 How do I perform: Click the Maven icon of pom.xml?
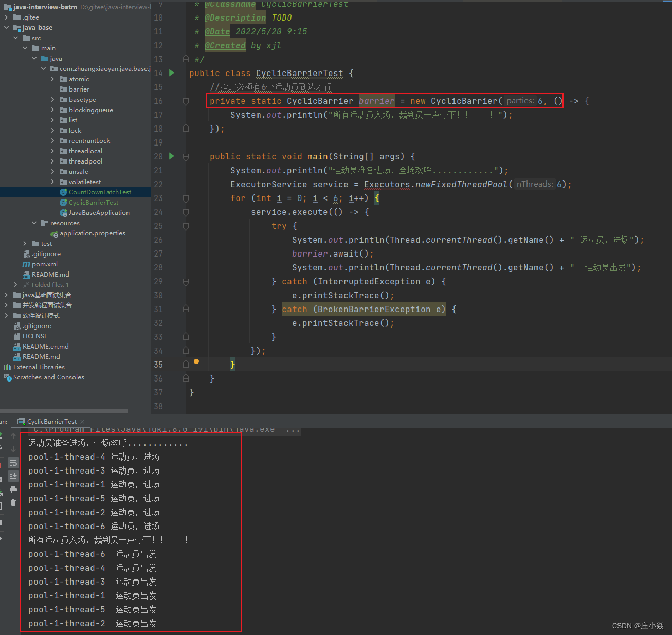point(26,264)
